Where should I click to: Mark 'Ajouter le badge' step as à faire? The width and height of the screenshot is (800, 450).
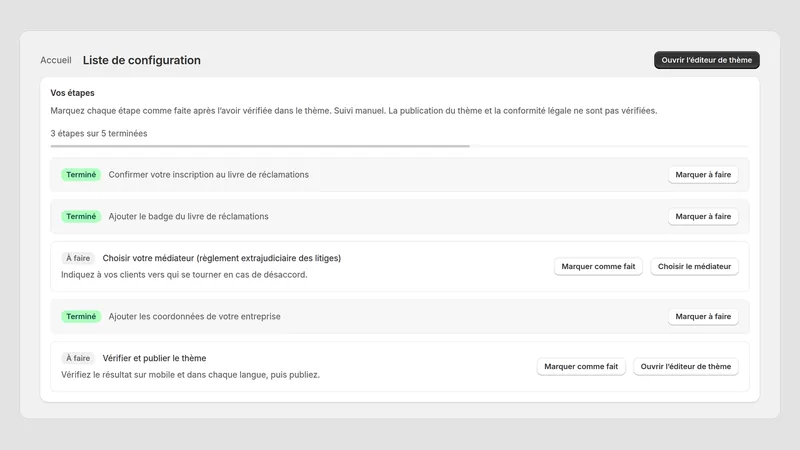(x=703, y=216)
